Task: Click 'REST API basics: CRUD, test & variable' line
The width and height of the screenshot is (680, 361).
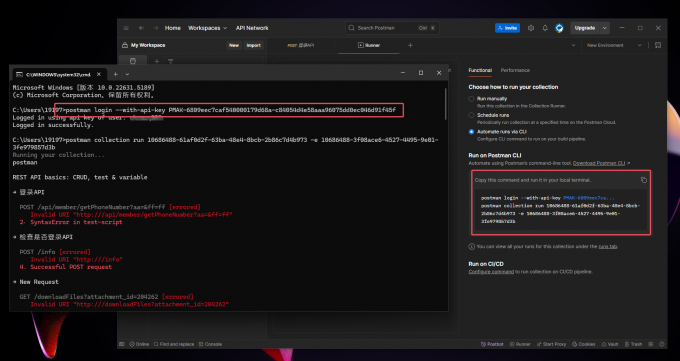Action: [80, 177]
